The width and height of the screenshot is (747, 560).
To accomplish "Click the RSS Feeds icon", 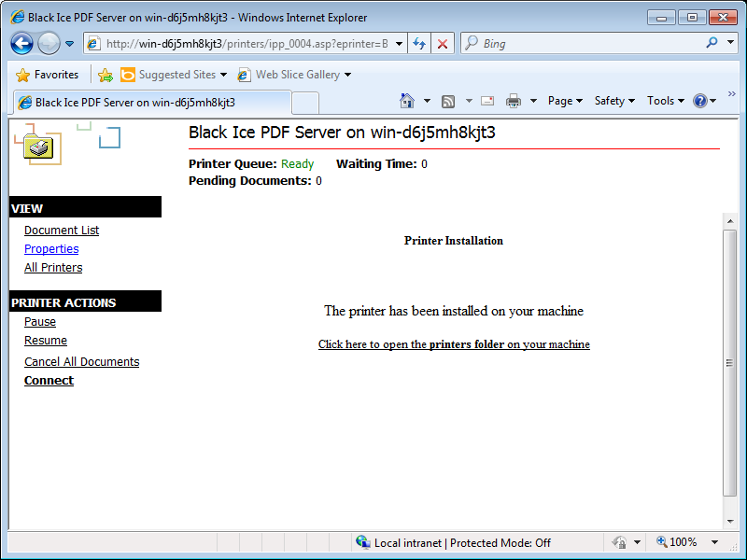I will [448, 101].
